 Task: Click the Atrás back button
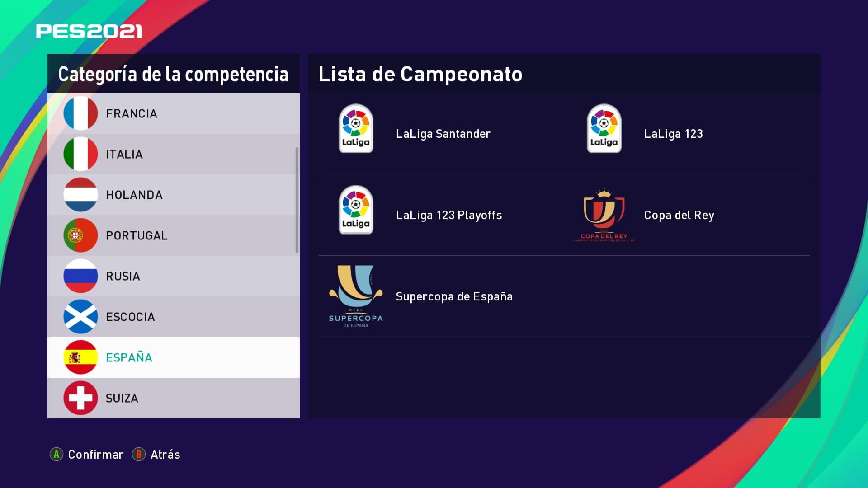(156, 454)
